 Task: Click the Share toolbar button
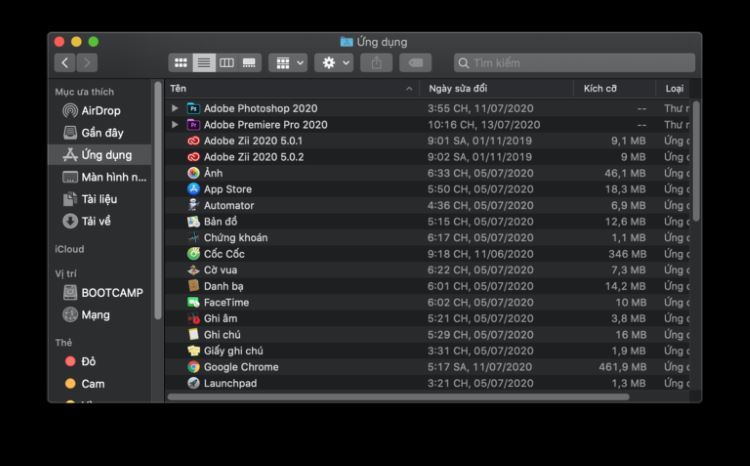pos(376,63)
